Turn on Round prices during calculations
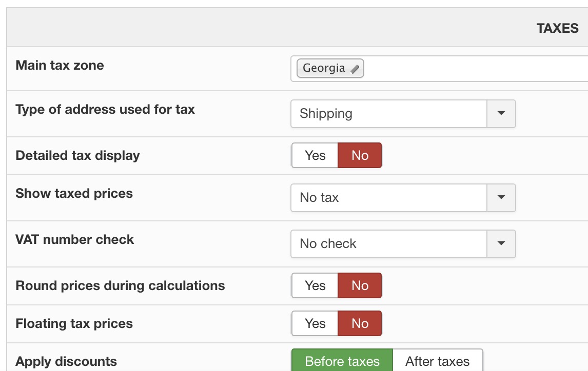This screenshot has width=588, height=371. click(x=315, y=285)
